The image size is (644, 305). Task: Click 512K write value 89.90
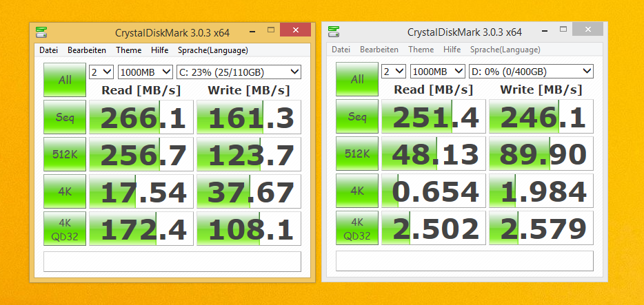point(541,154)
